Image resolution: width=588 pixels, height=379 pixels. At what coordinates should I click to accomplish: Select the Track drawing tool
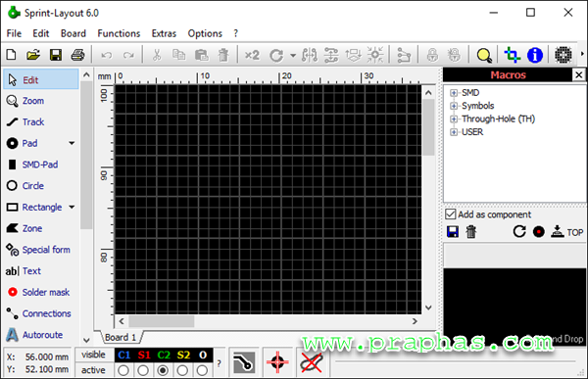pos(25,121)
